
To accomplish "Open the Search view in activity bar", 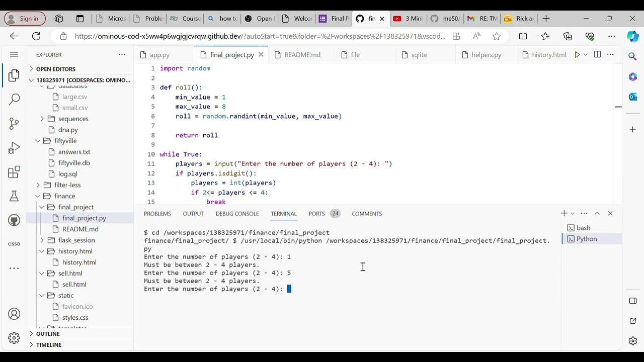I will [14, 100].
